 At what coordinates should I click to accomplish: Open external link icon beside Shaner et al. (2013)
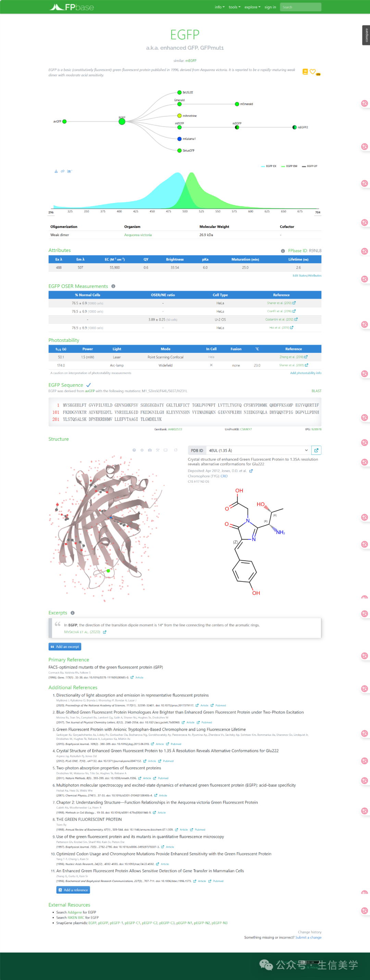[x=294, y=303]
